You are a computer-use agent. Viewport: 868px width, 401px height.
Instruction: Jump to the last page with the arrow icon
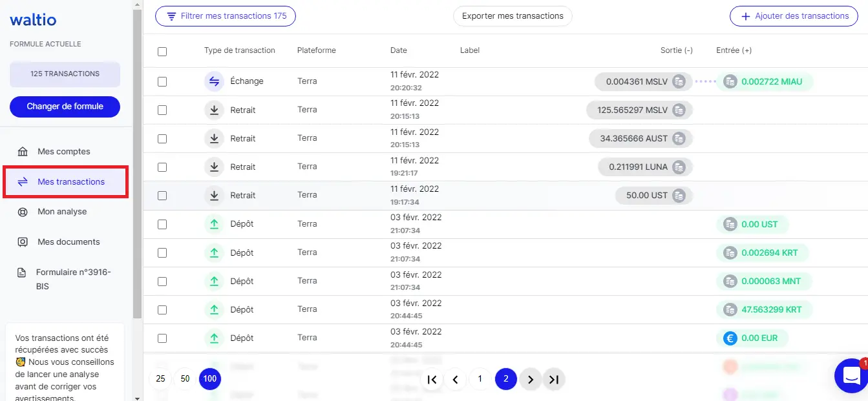coord(553,380)
